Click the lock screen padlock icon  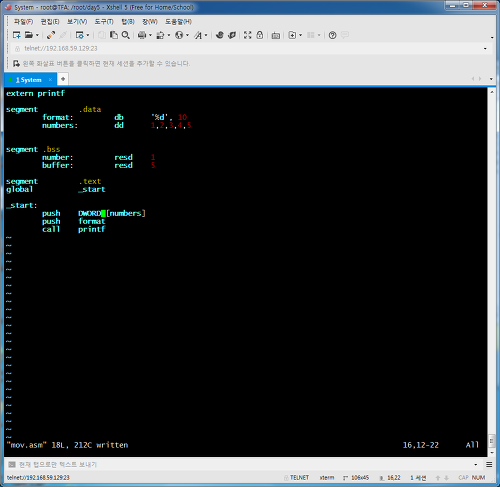(x=260, y=35)
